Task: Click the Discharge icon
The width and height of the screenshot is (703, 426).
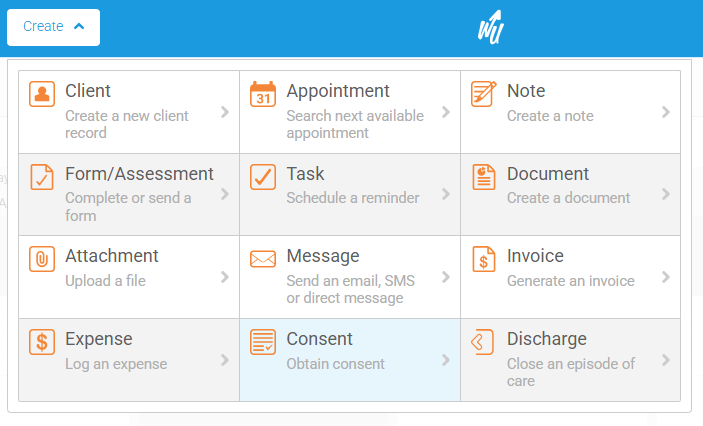Action: [x=483, y=342]
